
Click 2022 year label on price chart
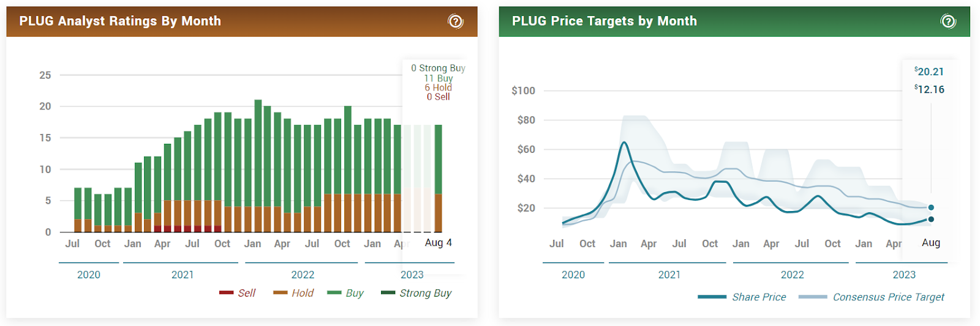pyautogui.click(x=793, y=275)
